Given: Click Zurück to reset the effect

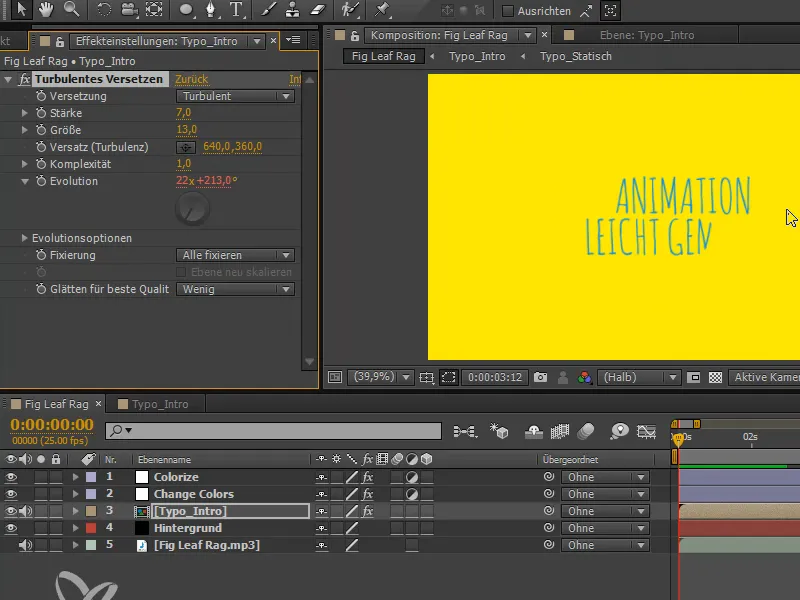Looking at the screenshot, I should click(x=191, y=79).
